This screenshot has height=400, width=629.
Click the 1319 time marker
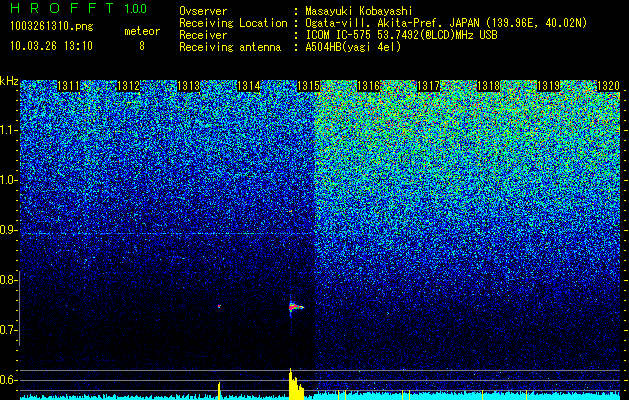(x=548, y=86)
